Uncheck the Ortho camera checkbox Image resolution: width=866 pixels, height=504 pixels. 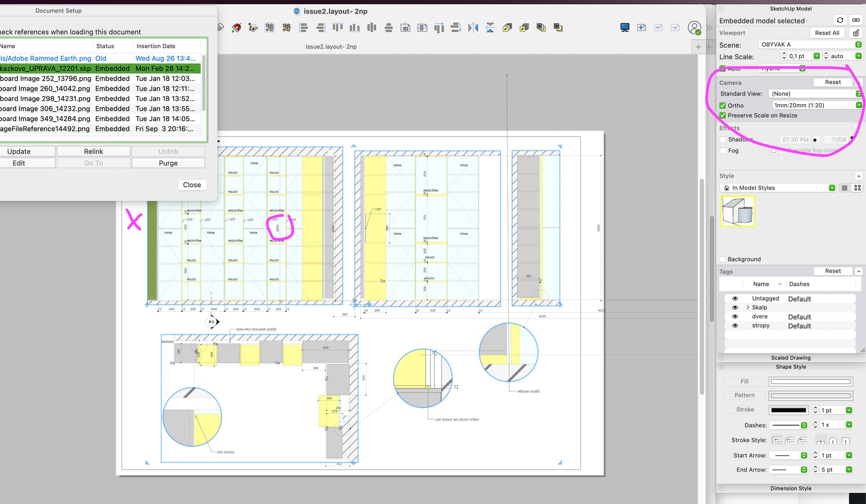pyautogui.click(x=723, y=105)
